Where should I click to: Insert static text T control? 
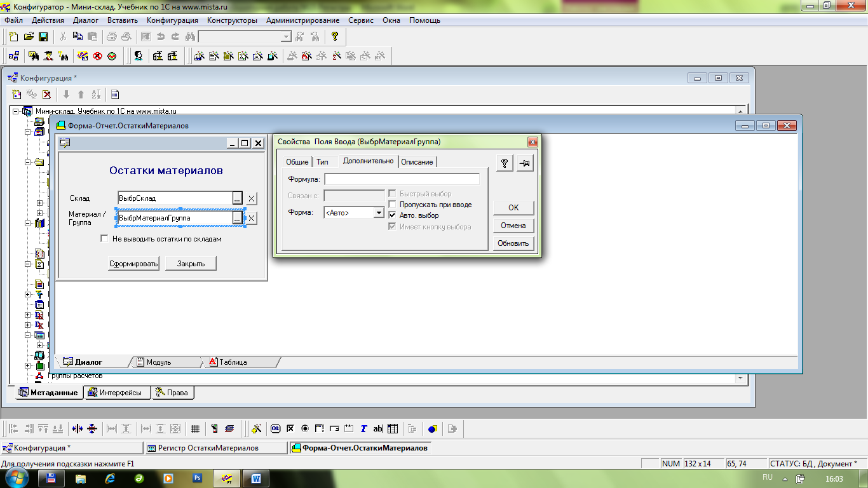(x=363, y=429)
